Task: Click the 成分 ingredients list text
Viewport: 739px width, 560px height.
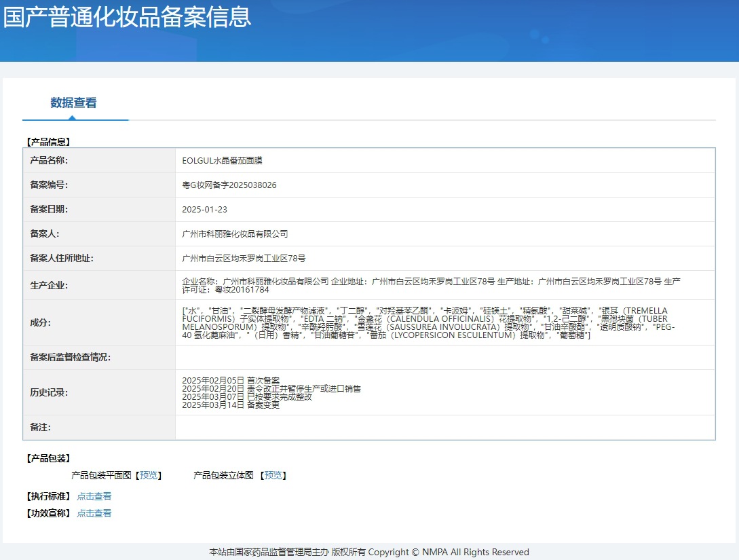Action: pos(428,323)
